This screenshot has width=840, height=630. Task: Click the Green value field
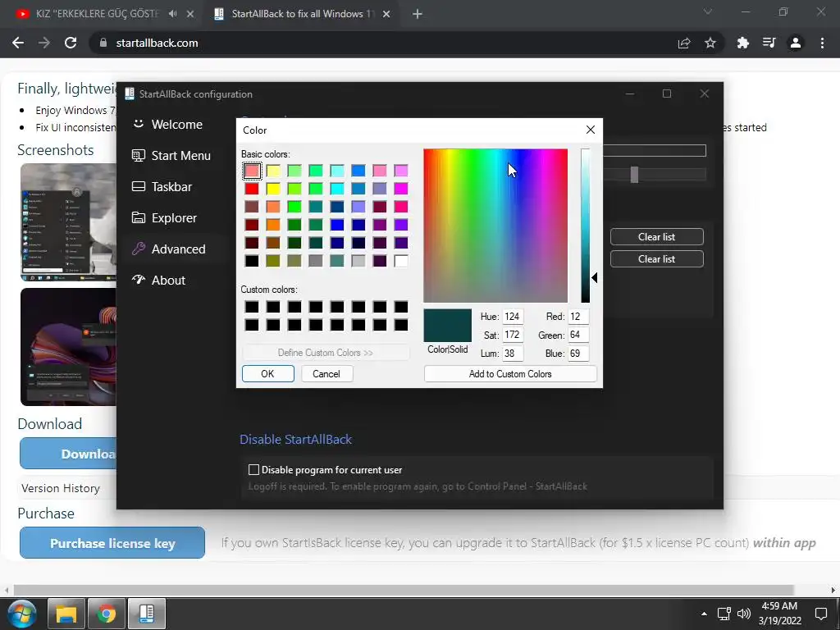point(578,335)
